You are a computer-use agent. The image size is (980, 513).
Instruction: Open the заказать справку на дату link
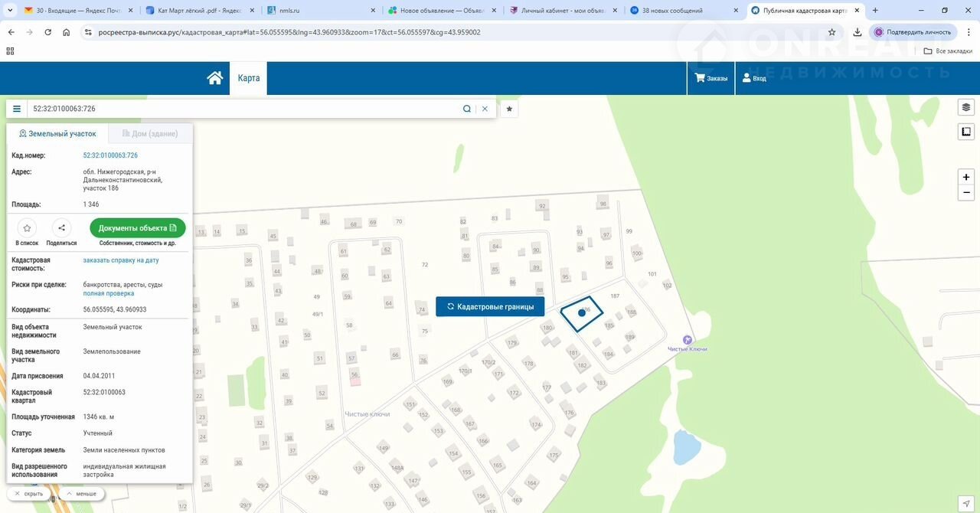(x=121, y=260)
